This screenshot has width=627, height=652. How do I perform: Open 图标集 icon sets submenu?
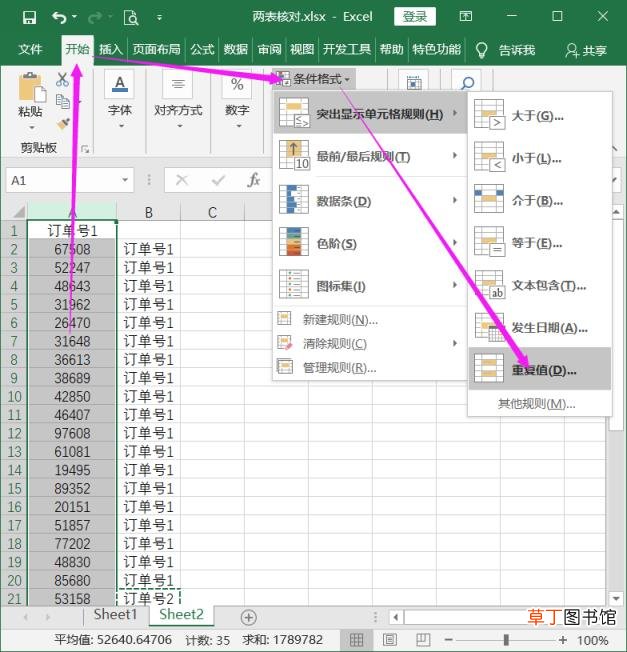[x=370, y=285]
